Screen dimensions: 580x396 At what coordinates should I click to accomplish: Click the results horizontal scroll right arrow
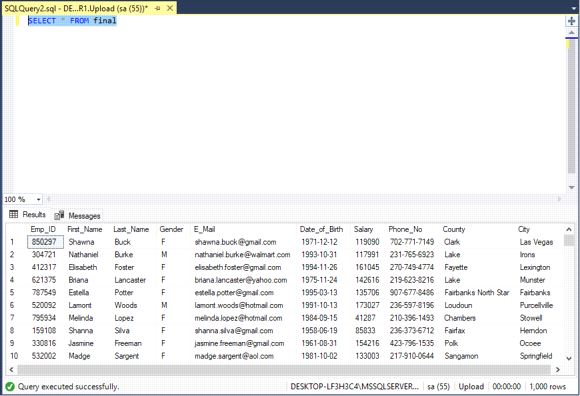[x=558, y=369]
